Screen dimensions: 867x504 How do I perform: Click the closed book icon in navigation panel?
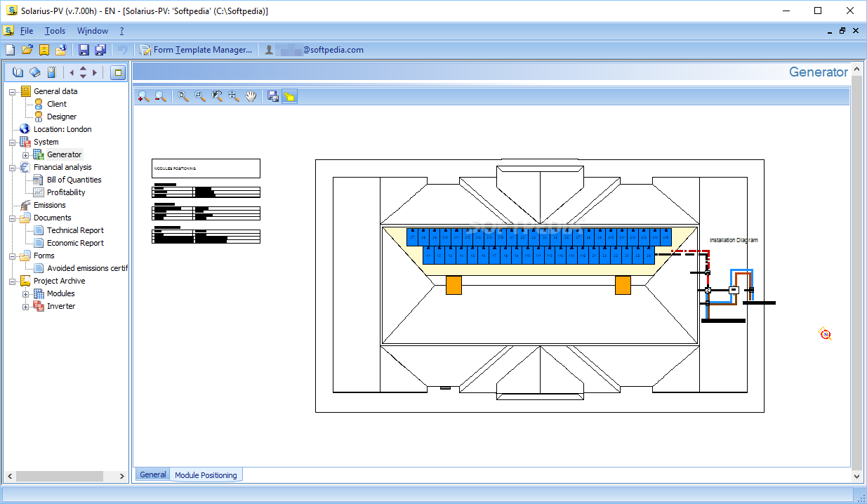(34, 72)
